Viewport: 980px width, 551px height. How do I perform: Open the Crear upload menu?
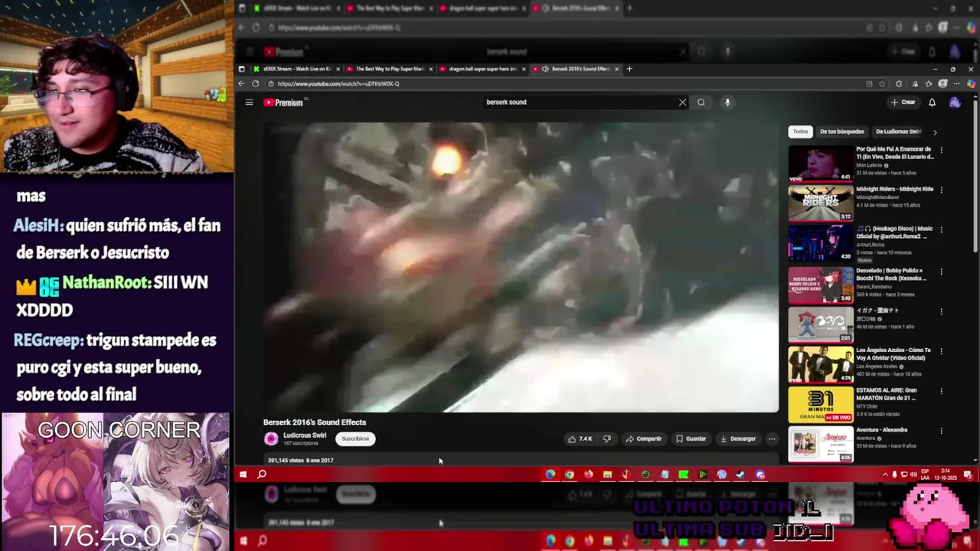(903, 102)
